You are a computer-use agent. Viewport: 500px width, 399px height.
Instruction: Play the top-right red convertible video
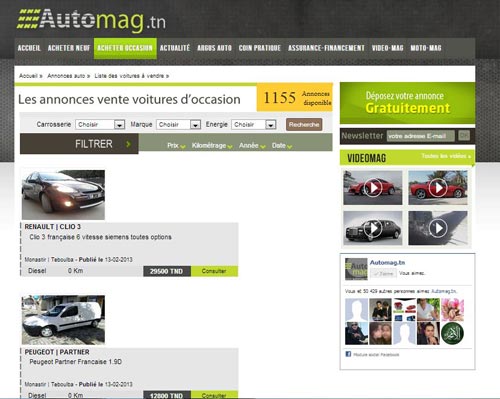(438, 188)
